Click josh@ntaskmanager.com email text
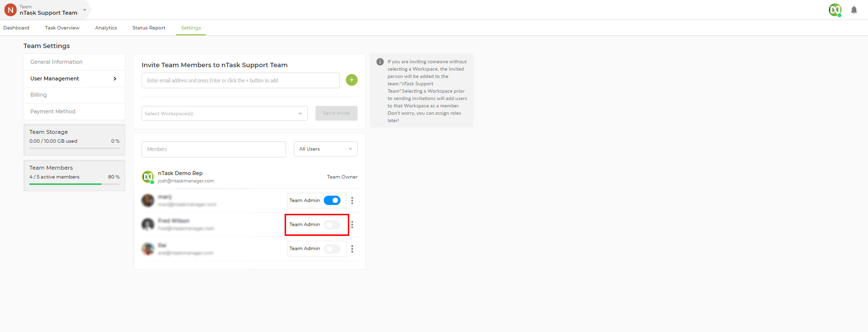This screenshot has width=868, height=332. 186,181
